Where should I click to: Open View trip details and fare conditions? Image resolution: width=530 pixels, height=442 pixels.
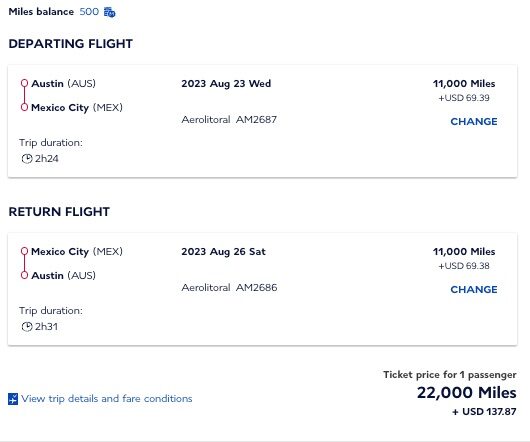point(106,399)
